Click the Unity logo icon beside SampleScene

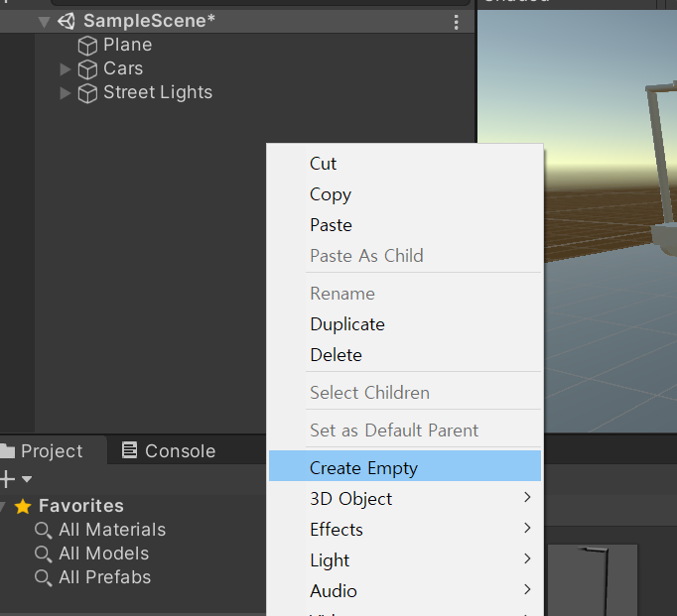[67, 21]
